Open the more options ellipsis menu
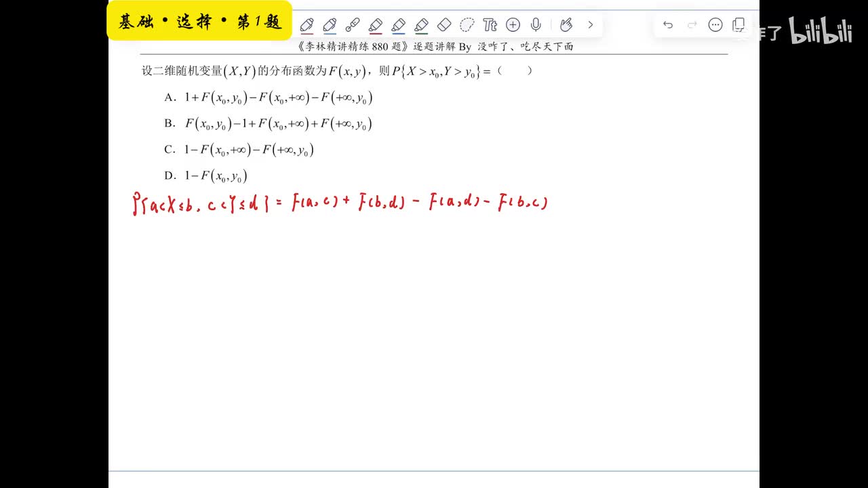This screenshot has height=488, width=868. 715,25
